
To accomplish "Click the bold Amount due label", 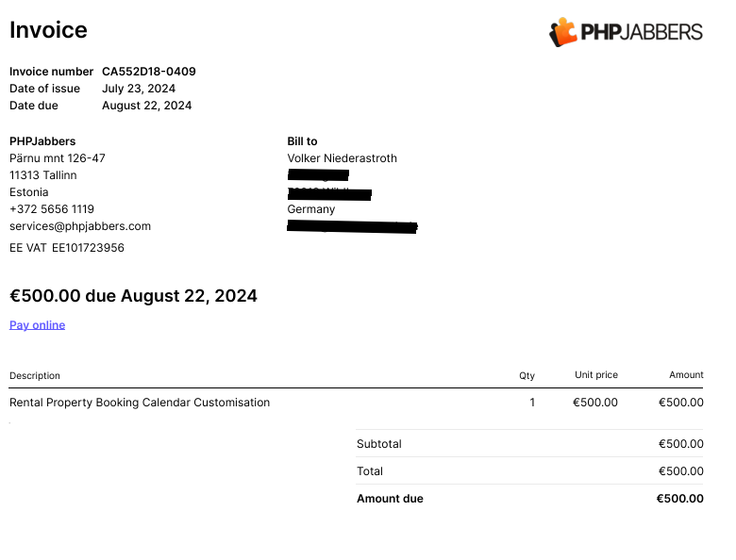I will click(390, 499).
